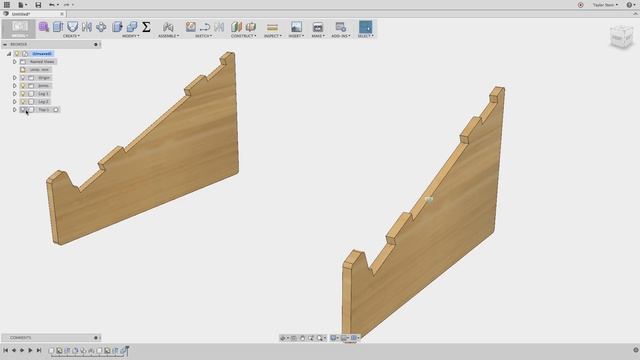This screenshot has height=360, width=640.
Task: Select the Insert image icon
Action: coord(296,27)
